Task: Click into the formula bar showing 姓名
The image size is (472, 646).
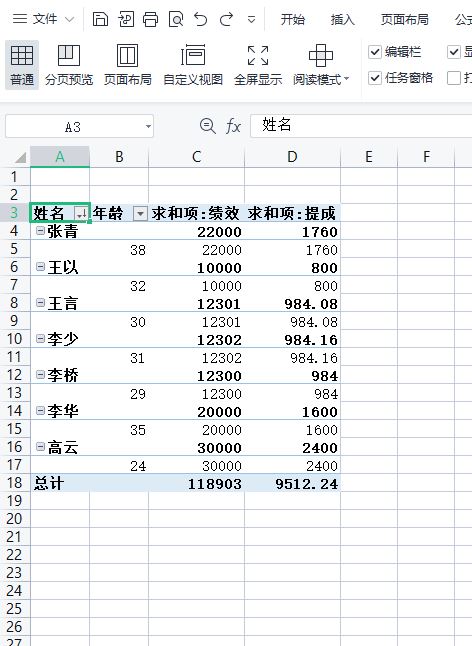Action: tap(361, 125)
